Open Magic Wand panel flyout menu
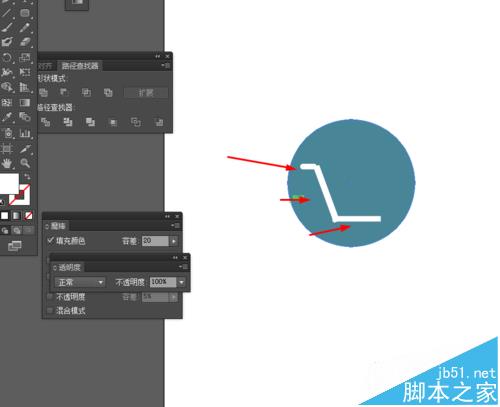Viewport: 500px width, 407px height. (x=175, y=226)
